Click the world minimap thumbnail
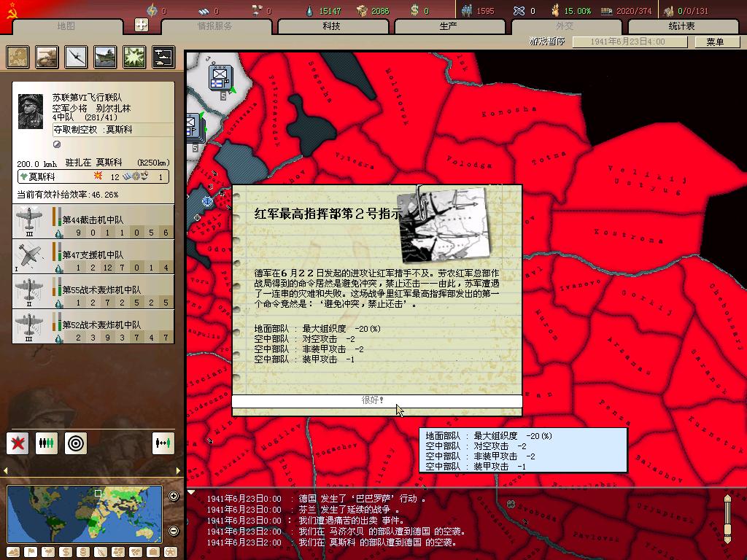This screenshot has height=560, width=747. (x=85, y=514)
